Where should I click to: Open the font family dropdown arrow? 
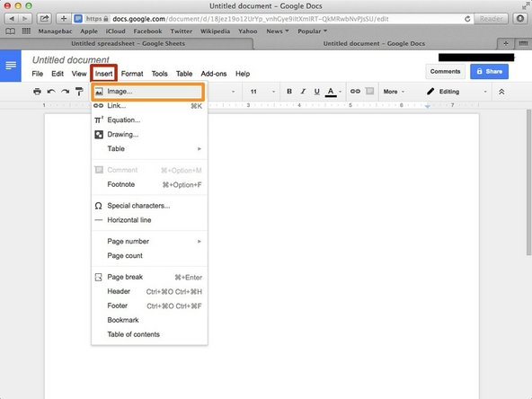pyautogui.click(x=233, y=92)
